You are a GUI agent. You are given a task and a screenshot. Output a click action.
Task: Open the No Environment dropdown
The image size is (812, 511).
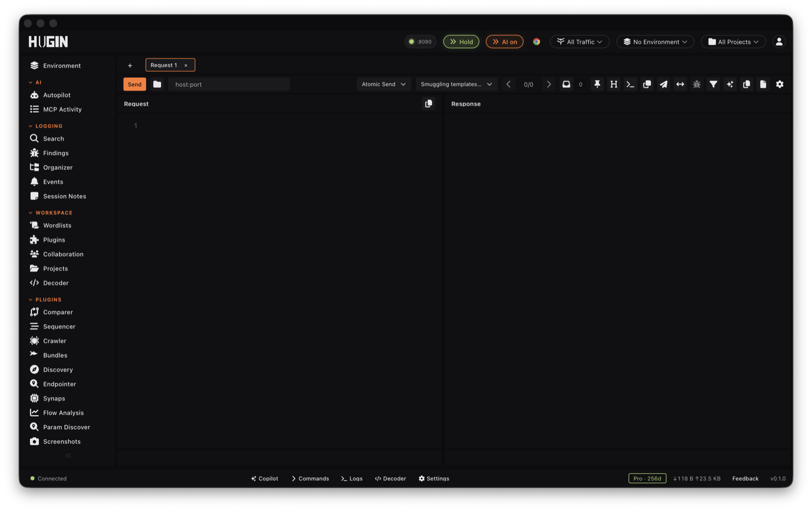[655, 42]
